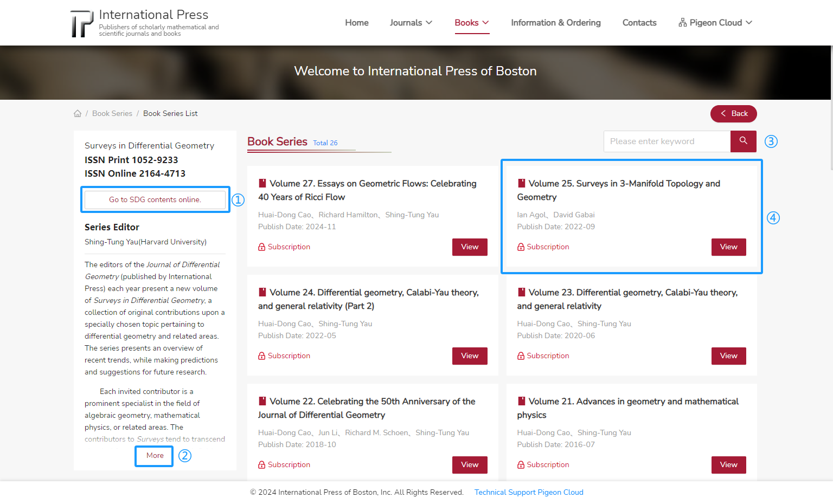Image resolution: width=833 pixels, height=504 pixels.
Task: View Volume 27 Essays on Geometric Flows
Action: pyautogui.click(x=470, y=247)
